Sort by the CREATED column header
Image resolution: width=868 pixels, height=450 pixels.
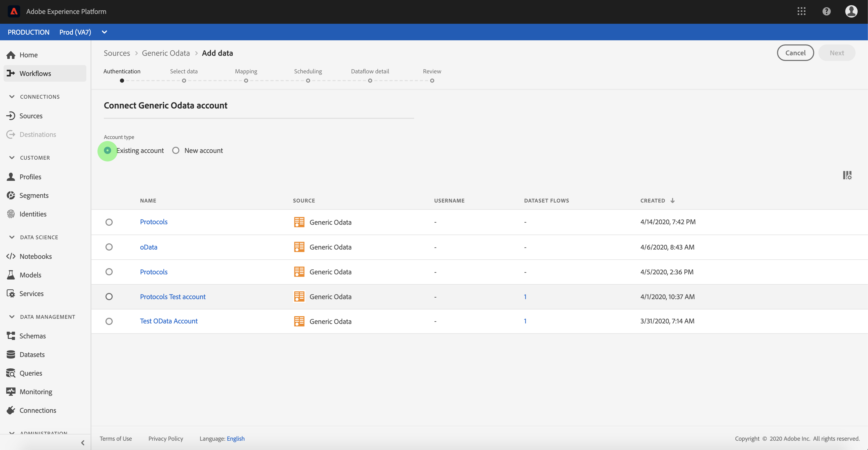(x=653, y=201)
